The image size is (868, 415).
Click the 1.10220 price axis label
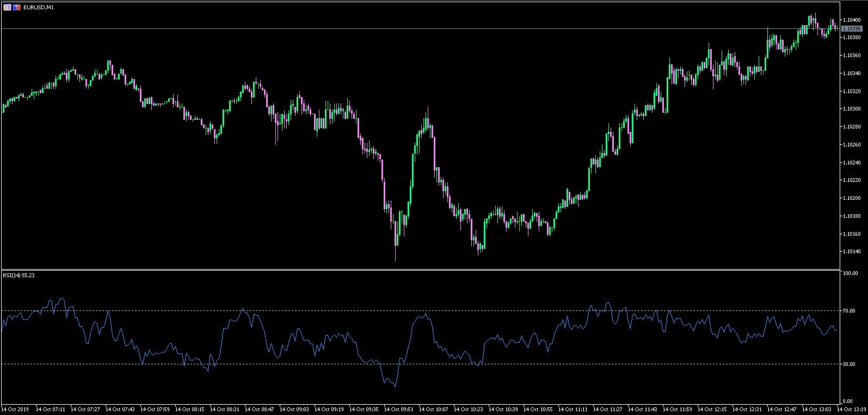tap(852, 180)
